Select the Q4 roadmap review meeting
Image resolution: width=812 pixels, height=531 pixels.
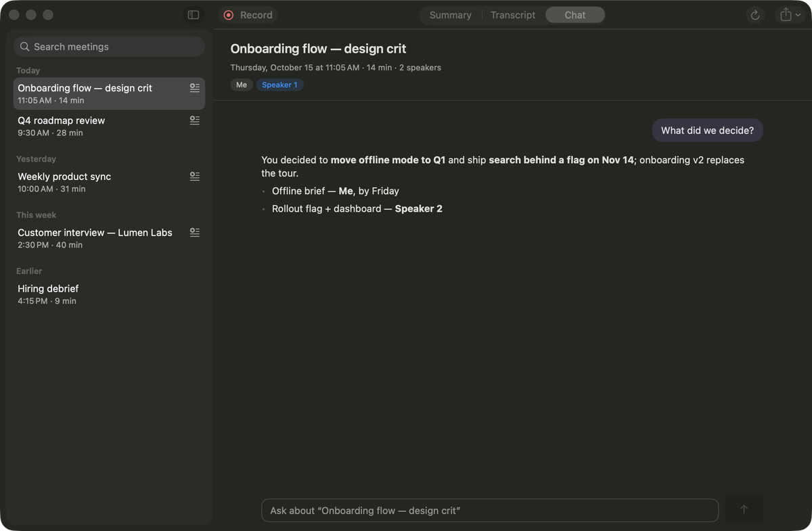pos(109,126)
